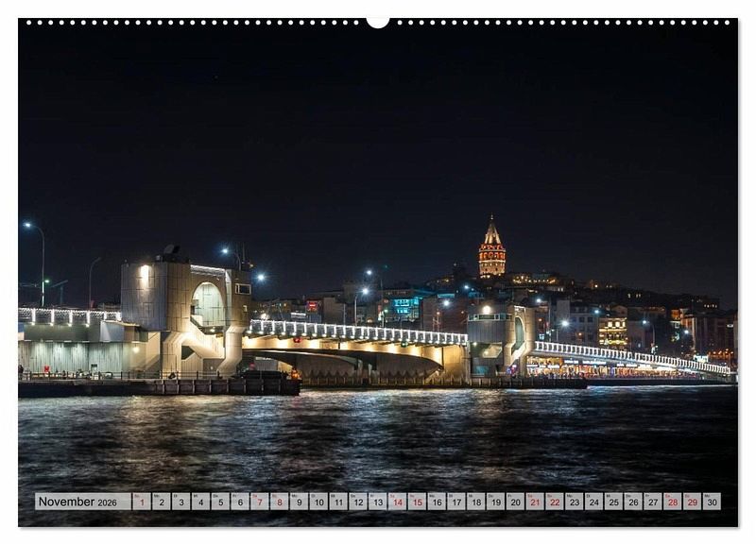Screen dimensions: 756x545
Task: Click day 30 at the row's end
Action: 712,502
